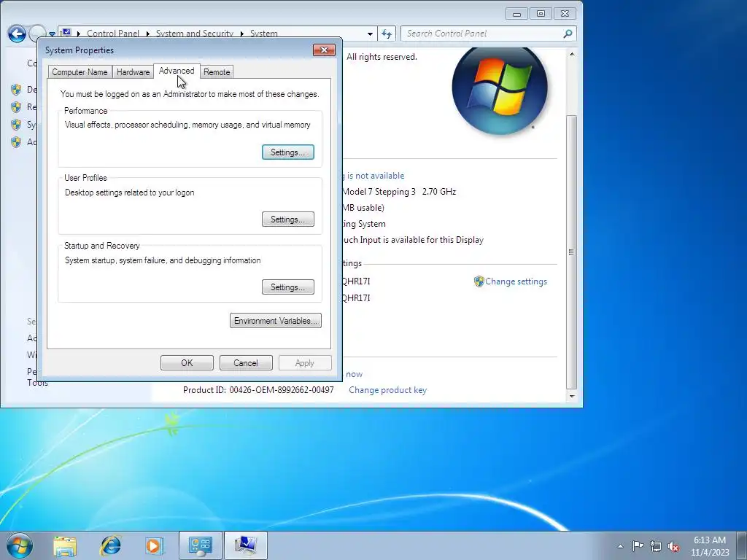Viewport: 747px width, 560px height.
Task: Show hidden tray icons arrow
Action: [x=620, y=546]
